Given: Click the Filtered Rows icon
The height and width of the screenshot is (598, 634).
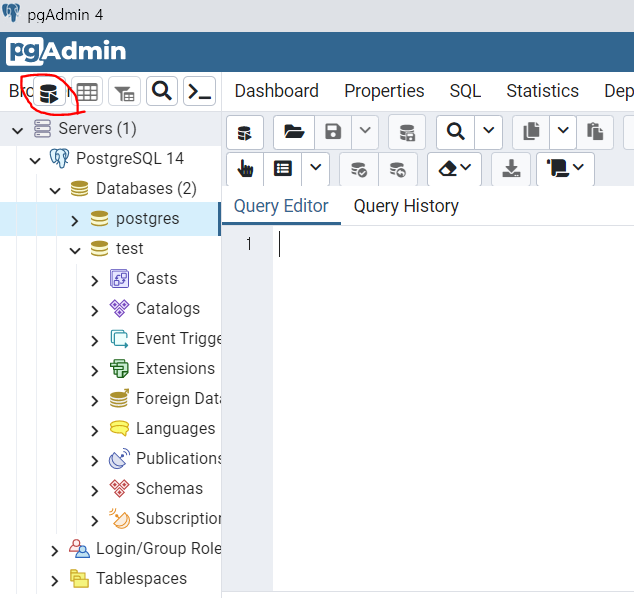Looking at the screenshot, I should click(x=124, y=92).
